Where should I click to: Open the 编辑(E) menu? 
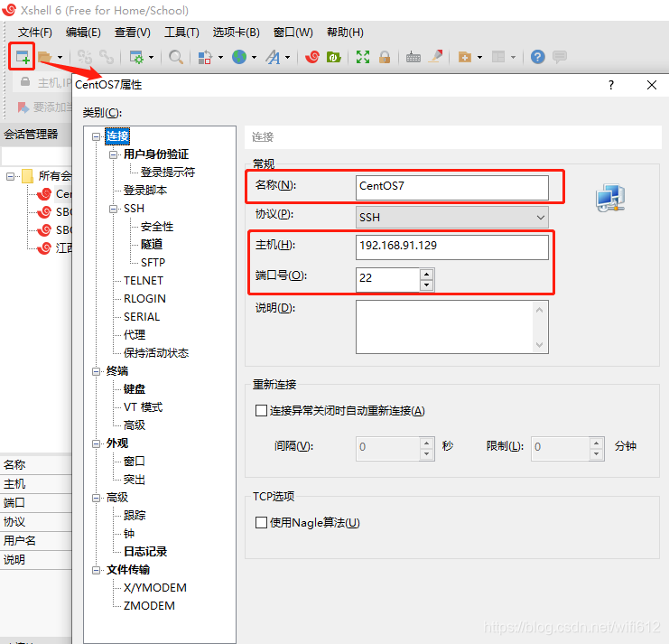pyautogui.click(x=83, y=33)
